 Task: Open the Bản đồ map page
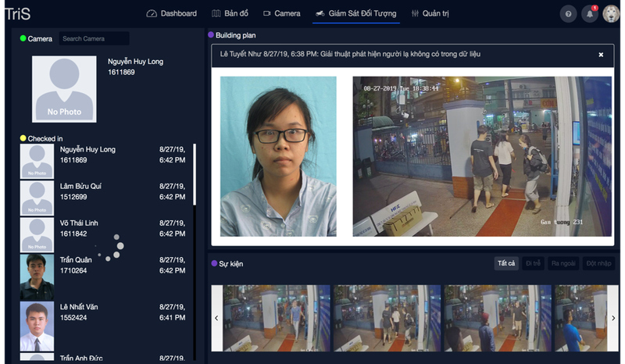tap(230, 13)
